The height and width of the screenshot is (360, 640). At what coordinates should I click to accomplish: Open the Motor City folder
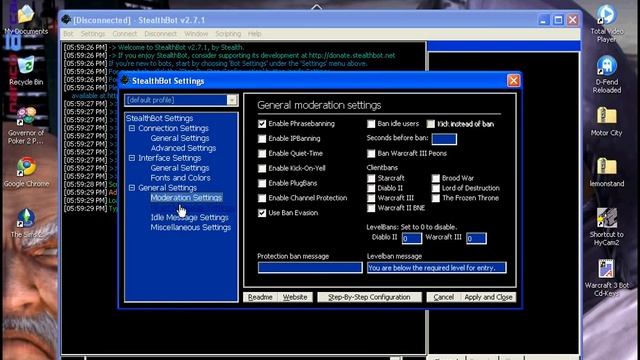[606, 121]
